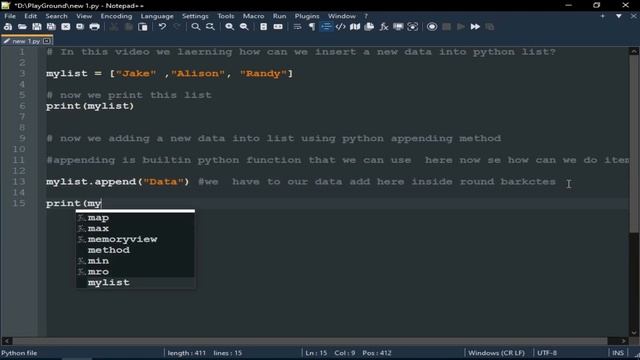This screenshot has width=640, height=360.
Task: Open the ? help menu
Action: click(366, 16)
